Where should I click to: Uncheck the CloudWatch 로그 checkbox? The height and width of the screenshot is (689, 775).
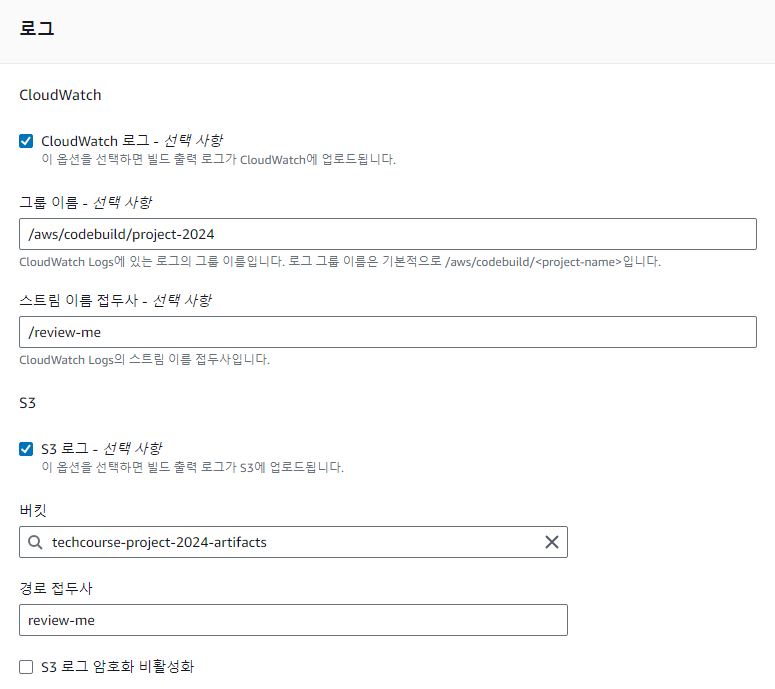[26, 141]
